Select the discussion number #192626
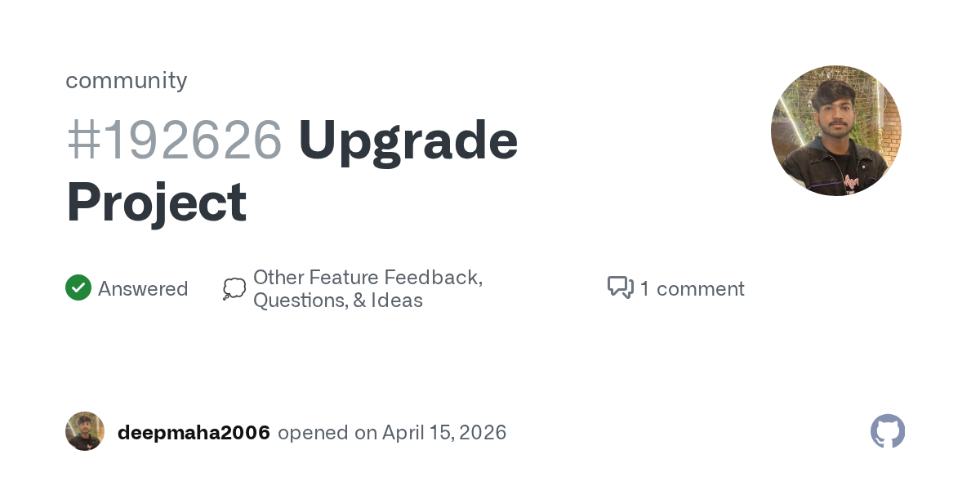This screenshot has height=490, width=980. (x=174, y=140)
